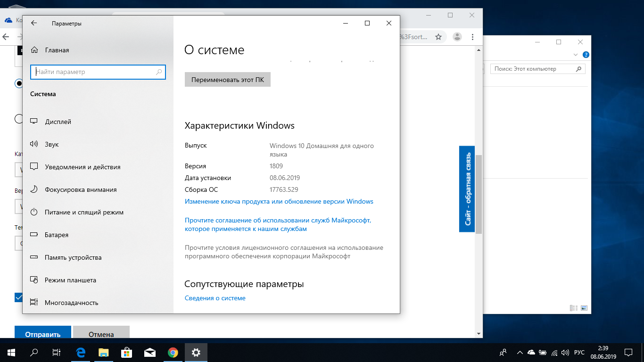Open license terms text Прочтите условия лицензионного соглашения

click(x=284, y=252)
